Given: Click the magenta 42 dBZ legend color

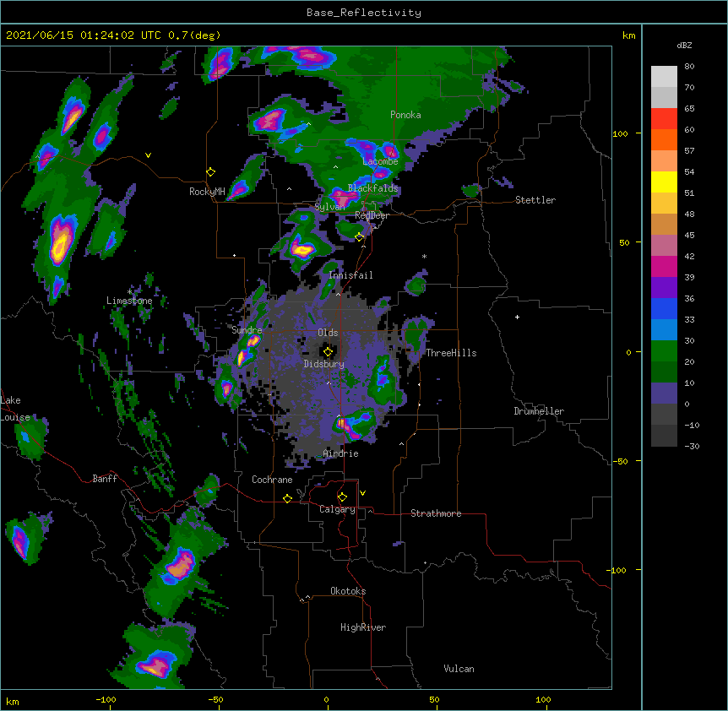Looking at the screenshot, I should click(664, 266).
